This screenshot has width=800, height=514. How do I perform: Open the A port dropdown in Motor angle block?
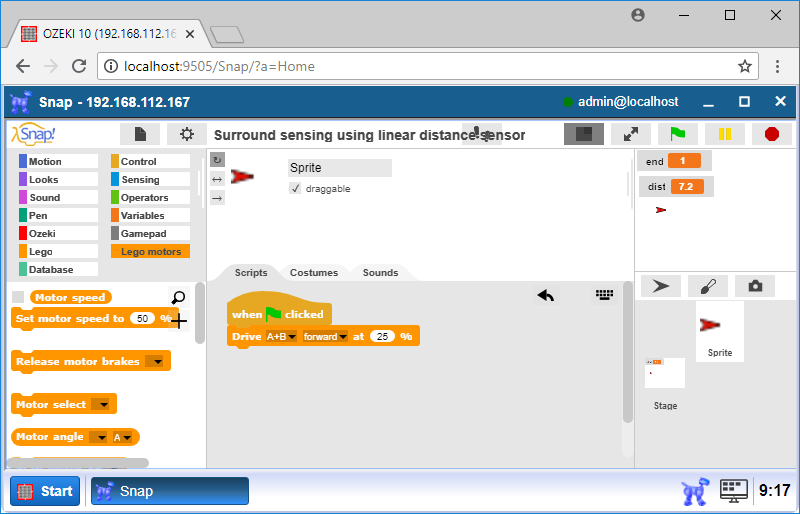pos(122,437)
